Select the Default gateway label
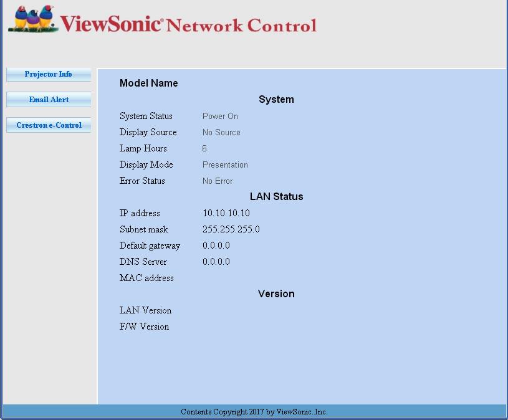Viewport: 508px width, 420px height. [150, 246]
